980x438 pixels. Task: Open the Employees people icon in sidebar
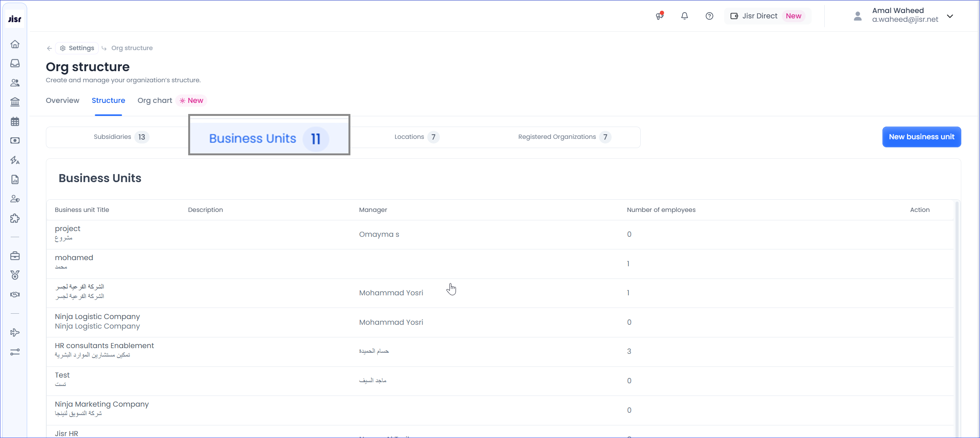coord(15,83)
